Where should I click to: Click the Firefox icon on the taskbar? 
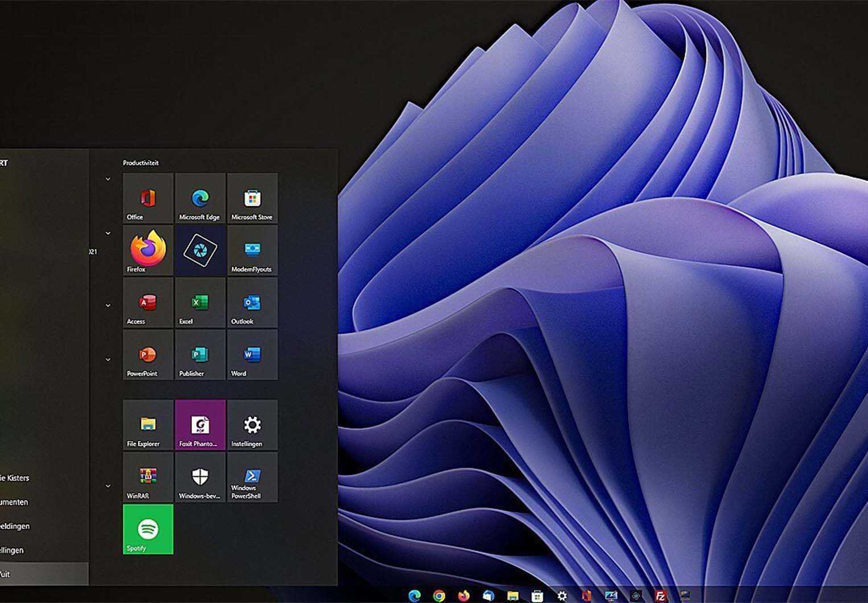464,596
